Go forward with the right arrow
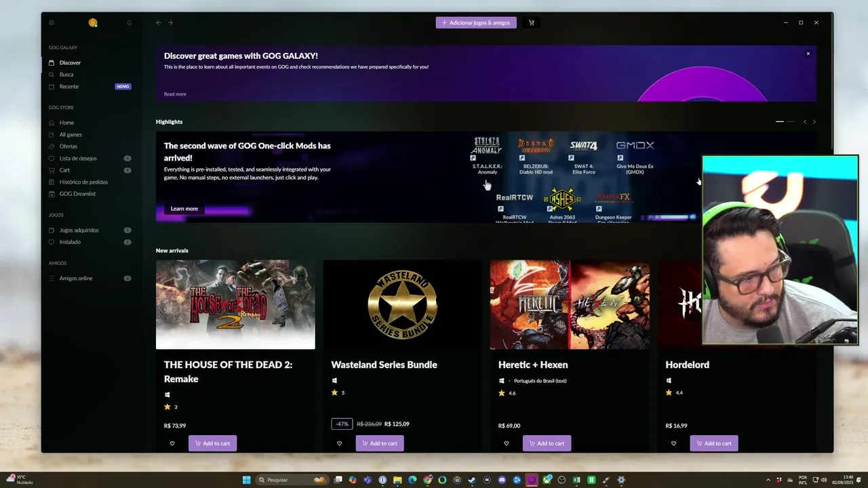Viewport: 868px width, 488px height. coord(170,22)
